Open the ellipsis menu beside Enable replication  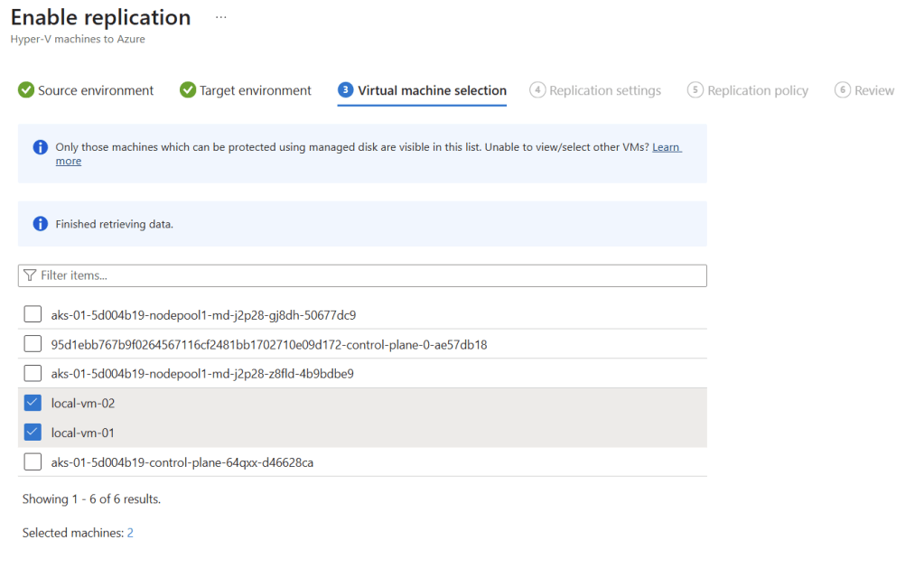[220, 18]
